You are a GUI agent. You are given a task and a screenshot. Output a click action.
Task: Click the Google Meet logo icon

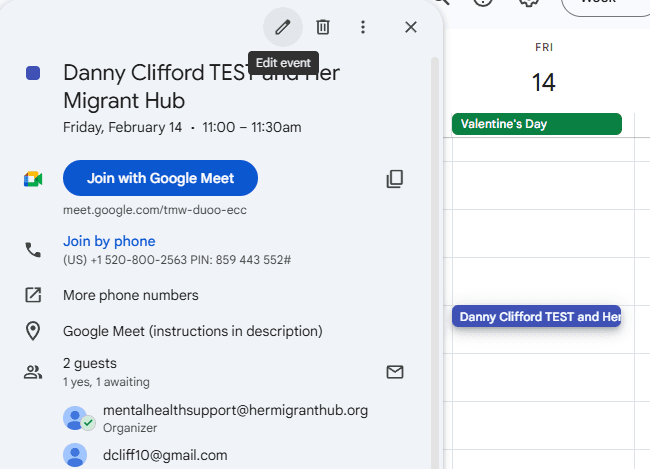(33, 179)
